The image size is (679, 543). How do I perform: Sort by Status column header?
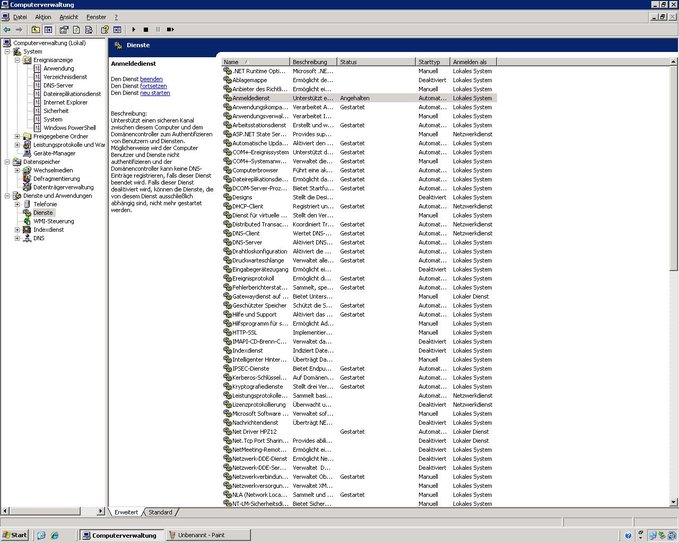(x=376, y=62)
